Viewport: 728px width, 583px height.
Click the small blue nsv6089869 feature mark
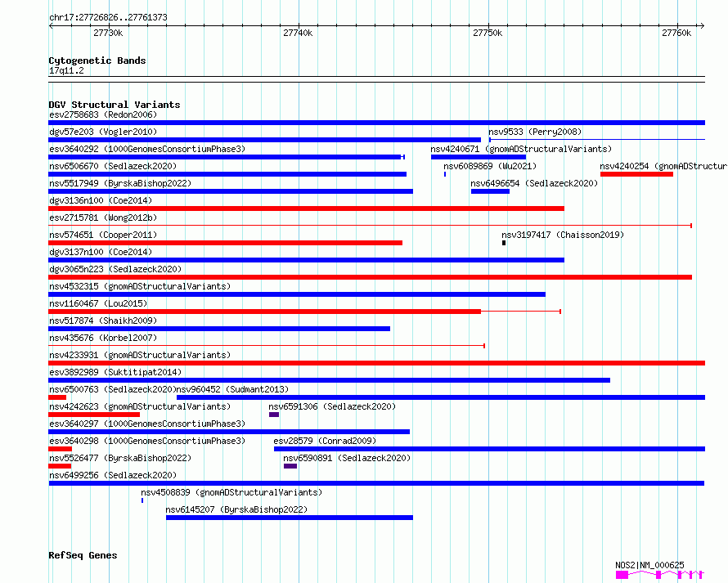pos(445,174)
